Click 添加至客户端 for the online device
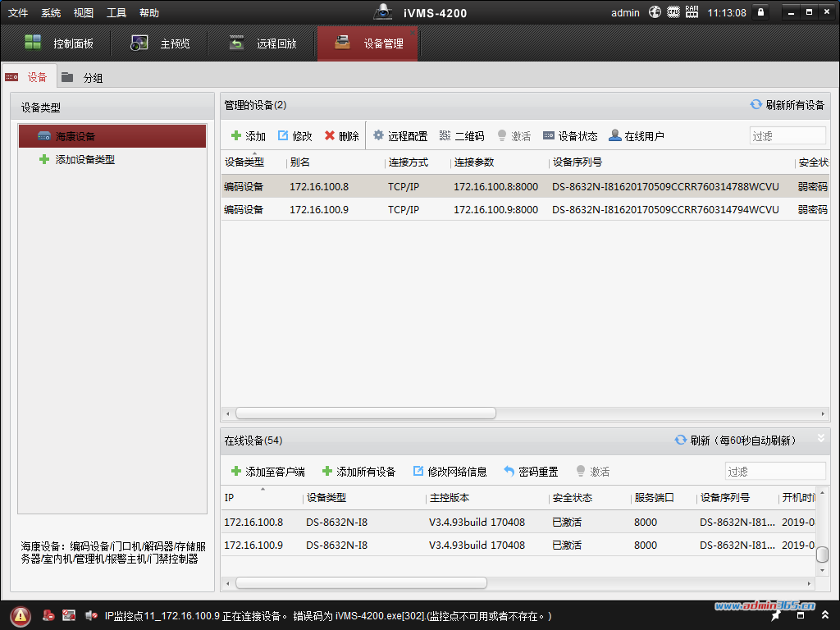Image resolution: width=840 pixels, height=630 pixels. pos(268,472)
